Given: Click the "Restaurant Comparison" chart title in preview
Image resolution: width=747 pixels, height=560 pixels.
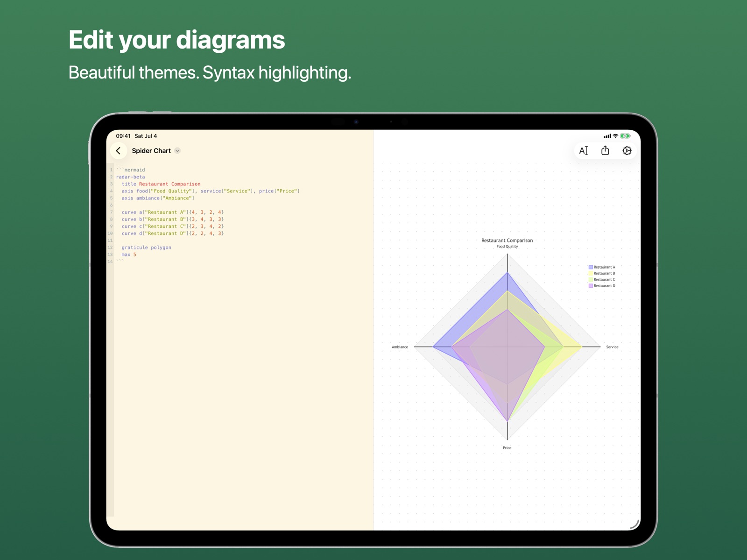Looking at the screenshot, I should [507, 241].
